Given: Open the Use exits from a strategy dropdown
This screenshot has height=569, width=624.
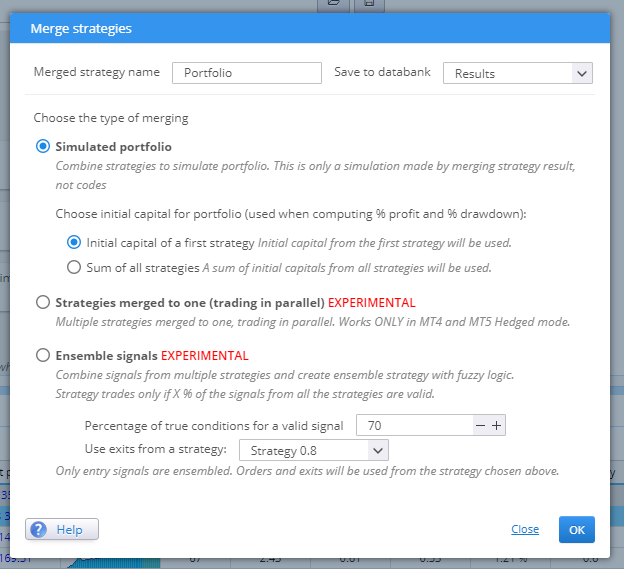Looking at the screenshot, I should click(314, 450).
